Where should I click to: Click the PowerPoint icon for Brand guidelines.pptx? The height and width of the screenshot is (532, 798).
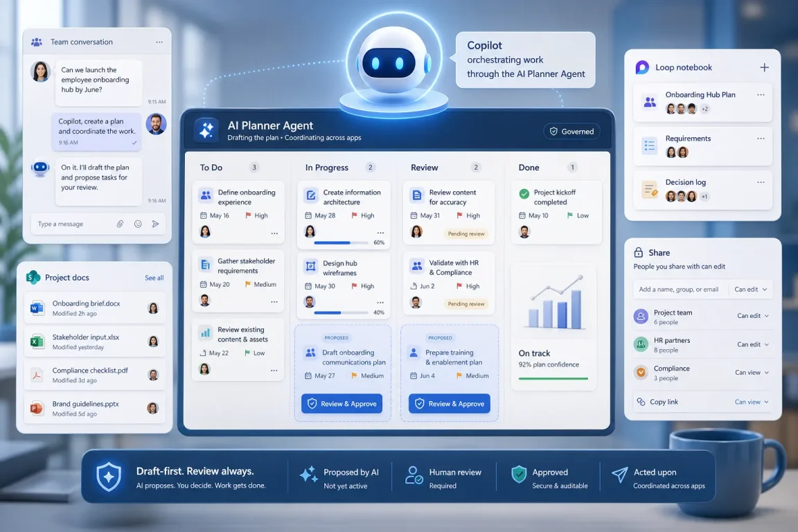pos(37,408)
